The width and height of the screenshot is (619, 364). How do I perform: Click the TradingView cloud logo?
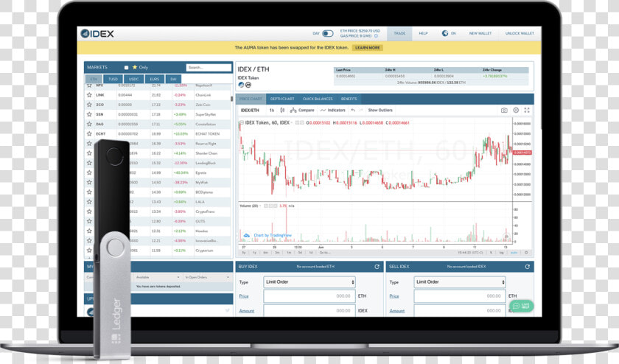(x=246, y=236)
